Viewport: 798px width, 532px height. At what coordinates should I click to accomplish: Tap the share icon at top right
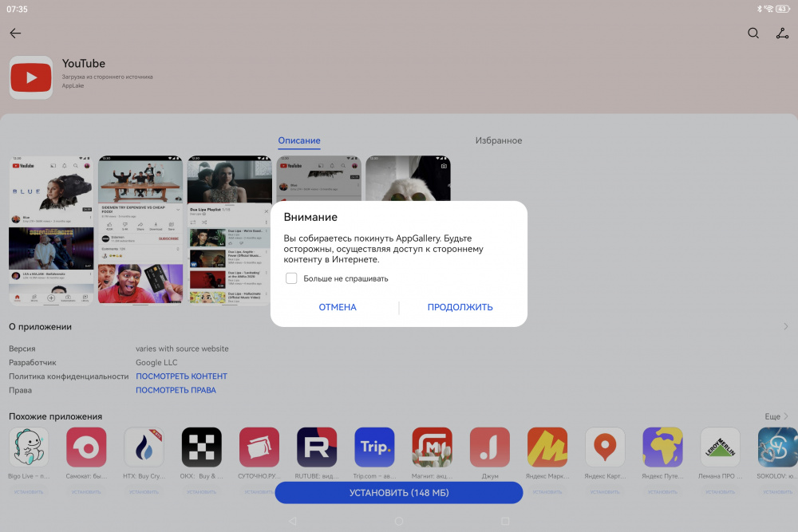point(782,33)
